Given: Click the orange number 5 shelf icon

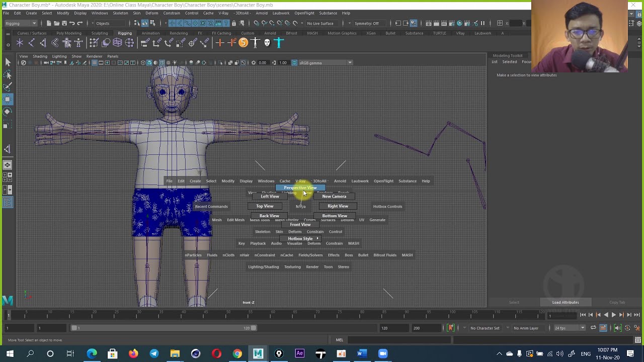Looking at the screenshot, I should 243,43.
